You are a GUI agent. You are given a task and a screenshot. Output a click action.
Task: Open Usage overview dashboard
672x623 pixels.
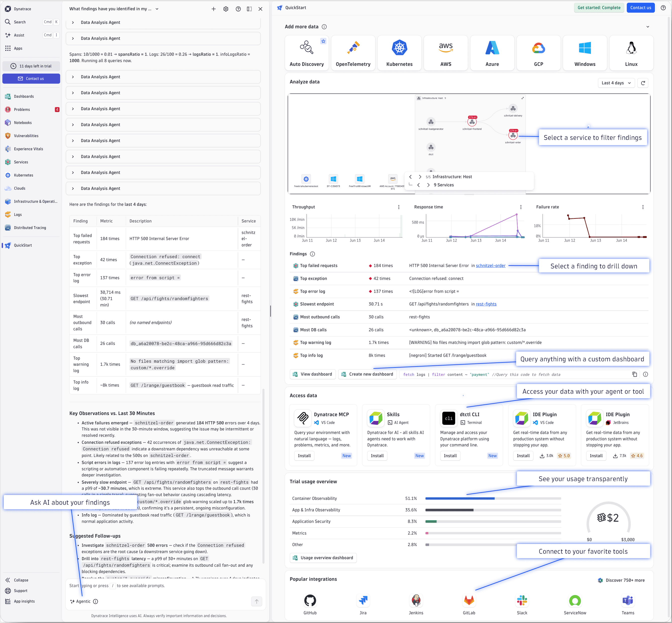pyautogui.click(x=323, y=558)
